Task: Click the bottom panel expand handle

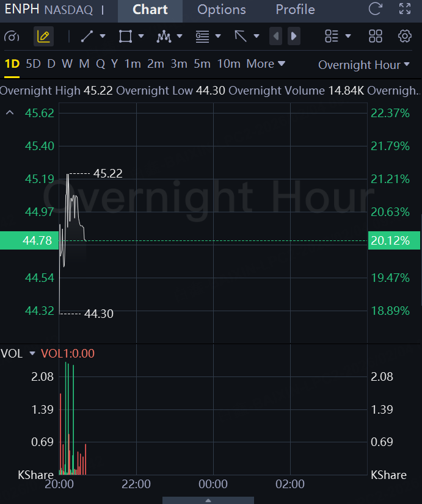Action: [208, 500]
